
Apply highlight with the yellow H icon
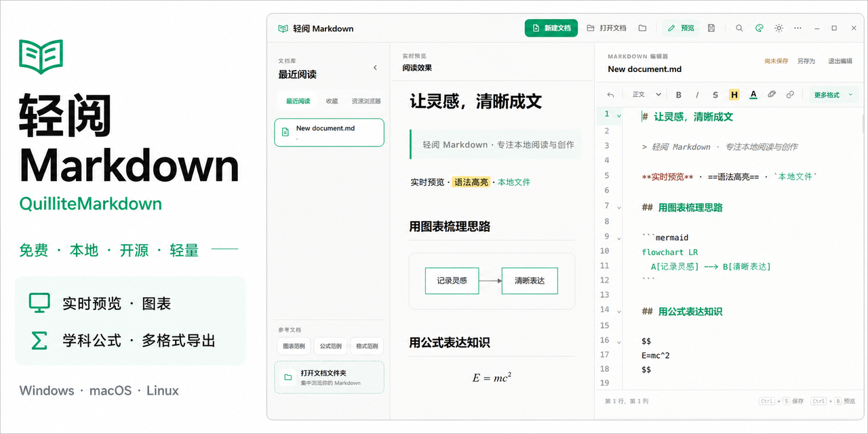(734, 95)
